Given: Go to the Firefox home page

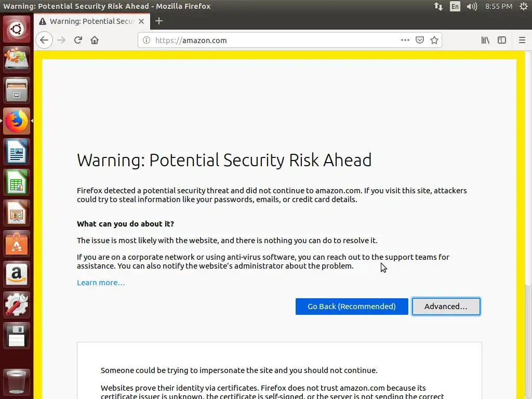Looking at the screenshot, I should point(95,40).
